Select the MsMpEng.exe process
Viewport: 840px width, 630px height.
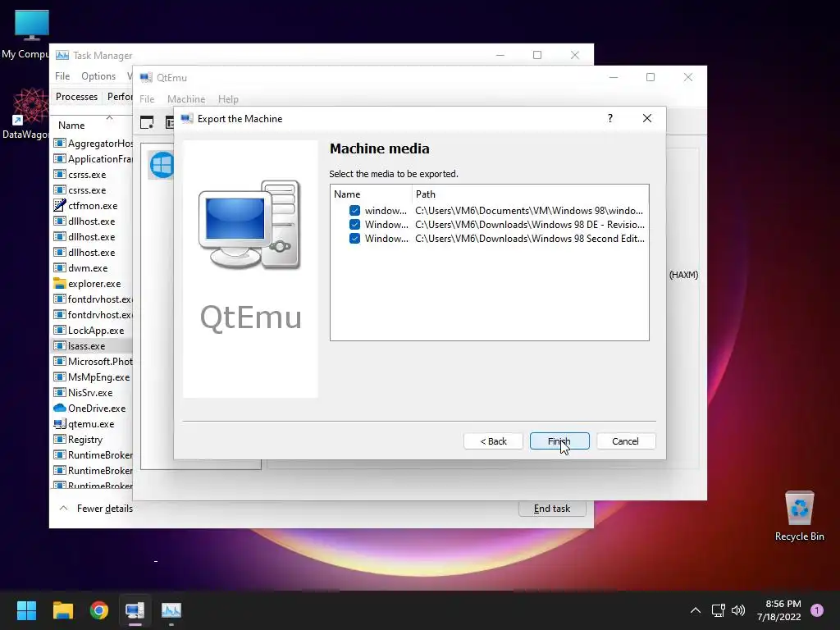click(92, 377)
